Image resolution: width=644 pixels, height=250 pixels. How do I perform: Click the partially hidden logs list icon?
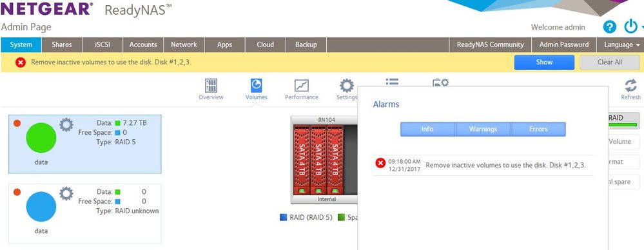point(392,82)
